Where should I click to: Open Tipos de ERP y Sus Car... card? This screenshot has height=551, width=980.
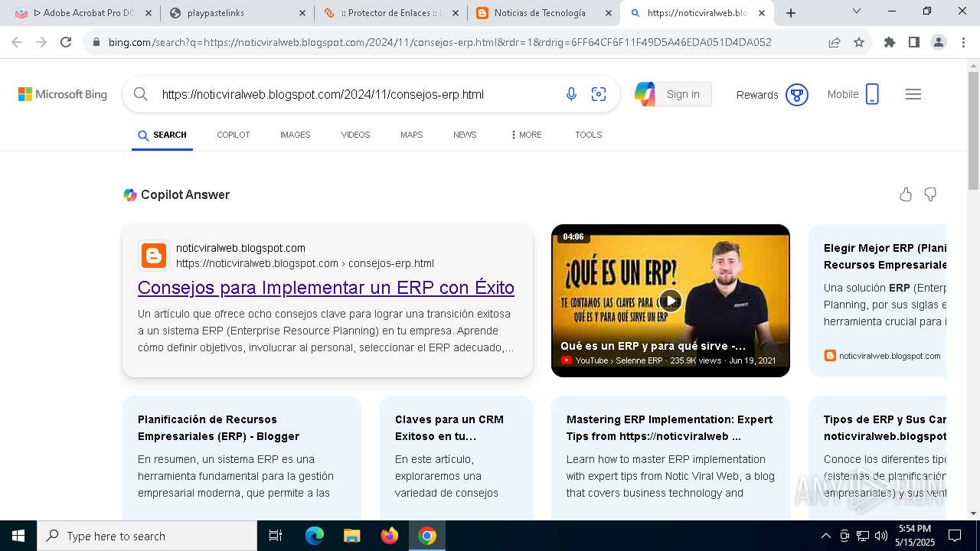click(877, 458)
